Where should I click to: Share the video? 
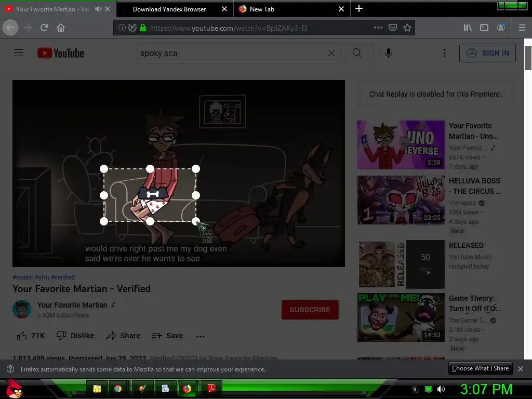click(123, 336)
